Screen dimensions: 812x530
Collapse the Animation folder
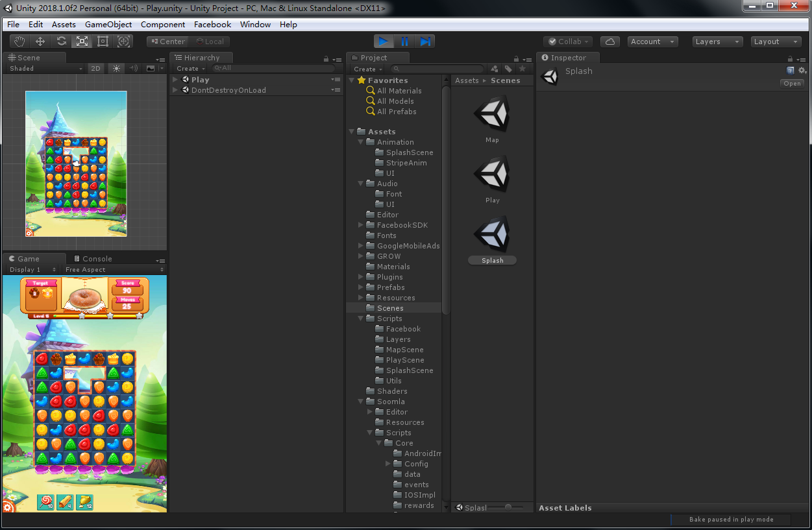pos(361,142)
